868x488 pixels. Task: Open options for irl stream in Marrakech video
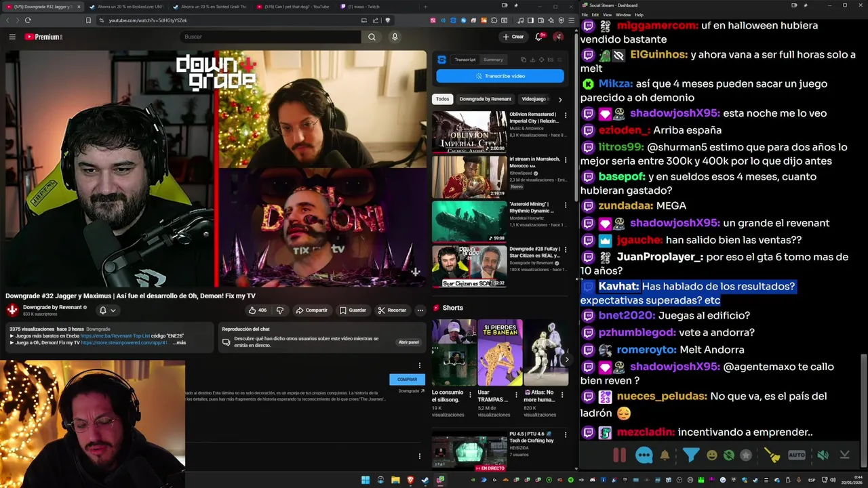click(566, 160)
